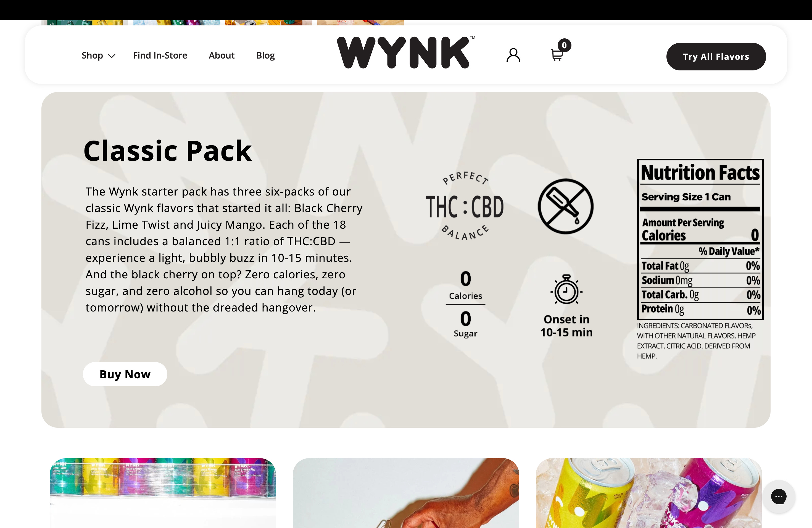Click the stopwatch onset icon
The image size is (812, 528).
click(566, 289)
